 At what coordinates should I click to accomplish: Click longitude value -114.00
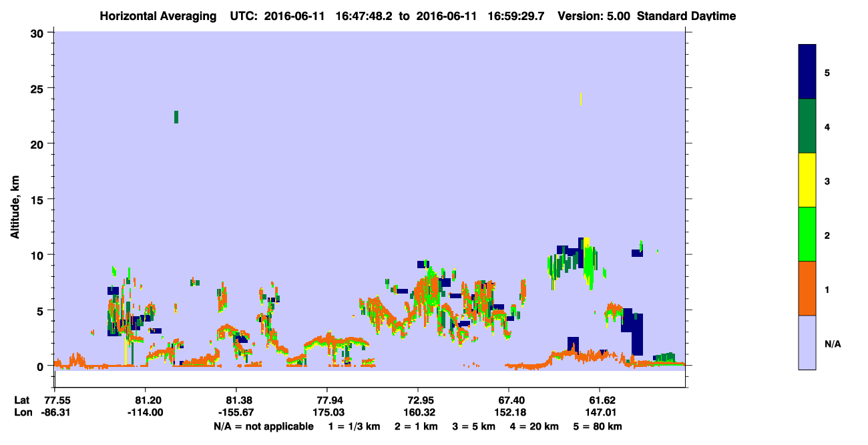[x=145, y=413]
